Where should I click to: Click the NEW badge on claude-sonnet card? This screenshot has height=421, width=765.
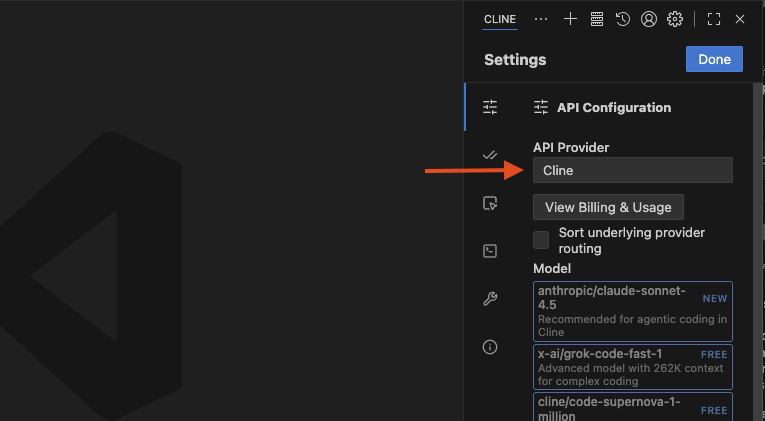coord(715,299)
